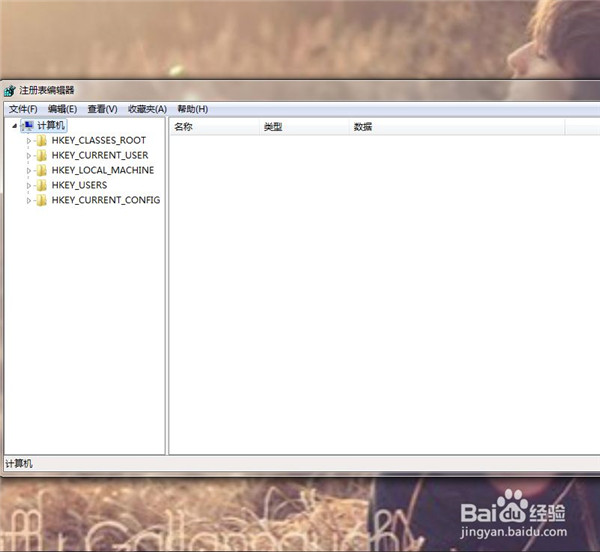The width and height of the screenshot is (600, 552).
Task: Expand the HKEY_LOCAL_MACHINE key arrow
Action: tap(29, 171)
